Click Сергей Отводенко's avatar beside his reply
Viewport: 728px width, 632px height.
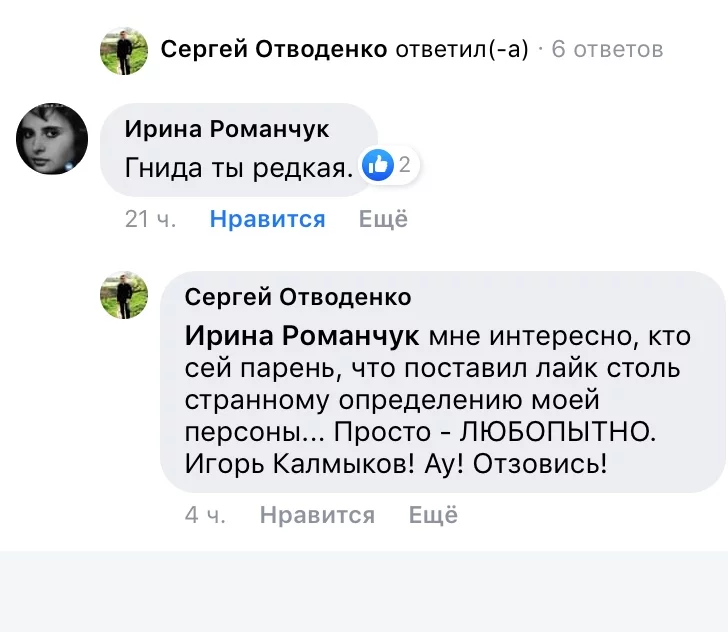click(x=124, y=295)
